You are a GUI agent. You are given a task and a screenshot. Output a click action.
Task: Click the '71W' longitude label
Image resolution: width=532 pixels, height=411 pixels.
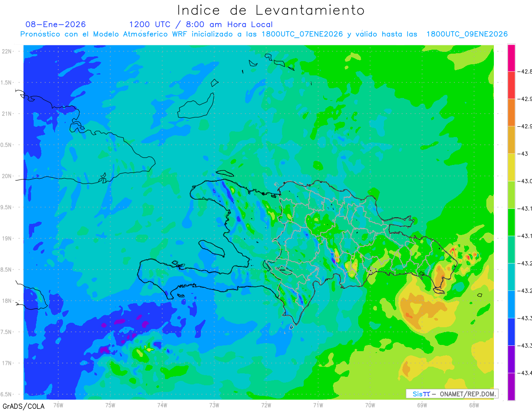pyautogui.click(x=318, y=404)
